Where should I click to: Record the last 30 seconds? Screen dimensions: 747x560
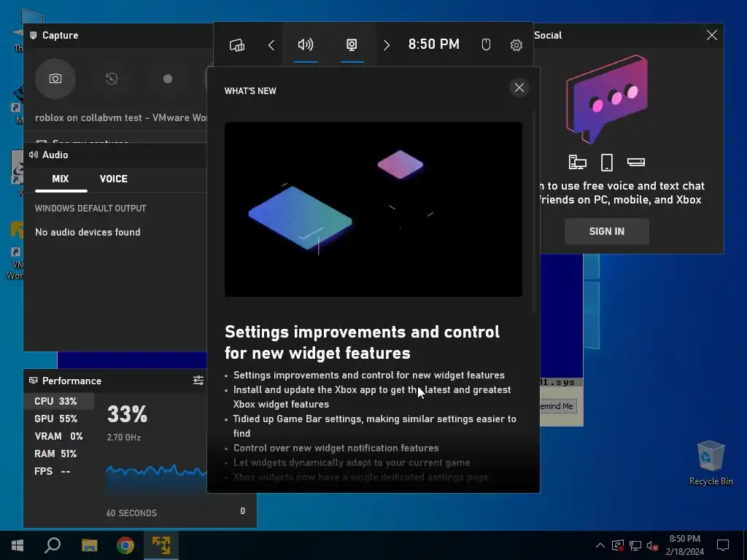(112, 79)
